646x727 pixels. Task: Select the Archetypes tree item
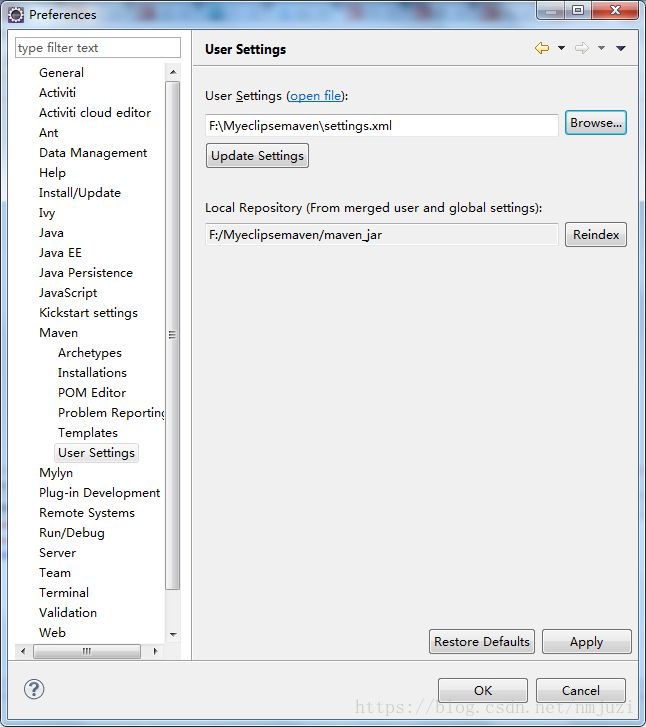pos(90,353)
